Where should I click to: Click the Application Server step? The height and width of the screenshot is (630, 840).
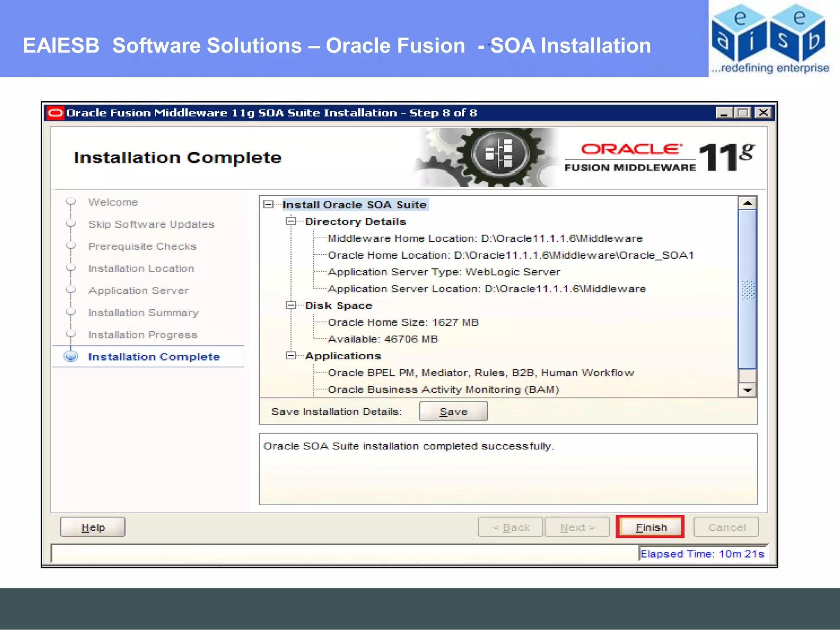click(x=139, y=291)
